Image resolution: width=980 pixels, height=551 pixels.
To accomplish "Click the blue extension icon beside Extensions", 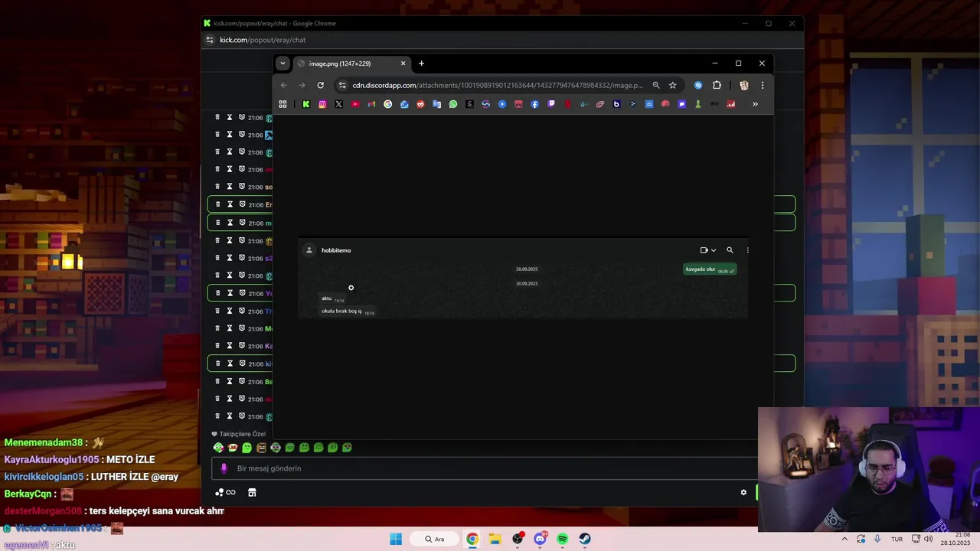I will 698,85.
